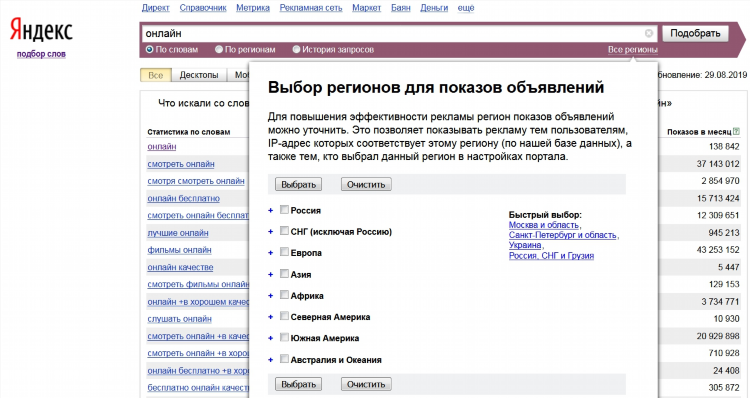Click the Подобрать button

[695, 33]
